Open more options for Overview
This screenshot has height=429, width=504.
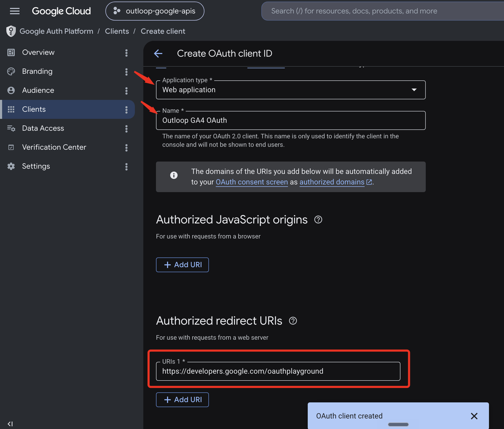point(126,53)
